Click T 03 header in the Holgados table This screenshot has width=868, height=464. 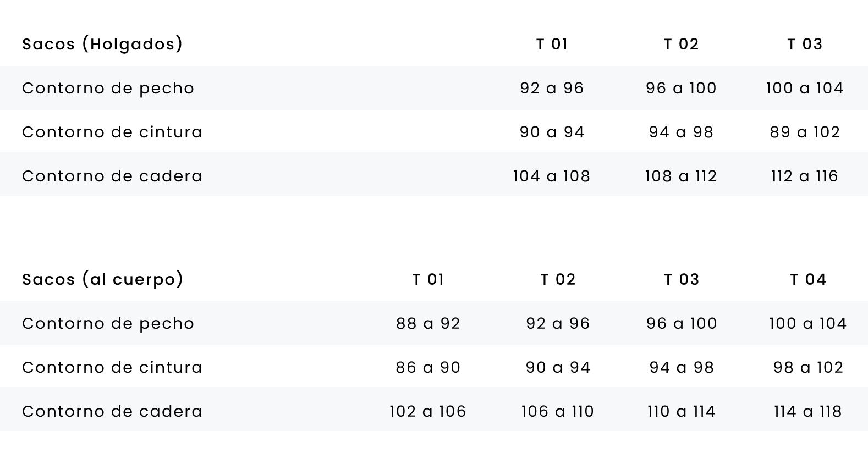pos(805,44)
